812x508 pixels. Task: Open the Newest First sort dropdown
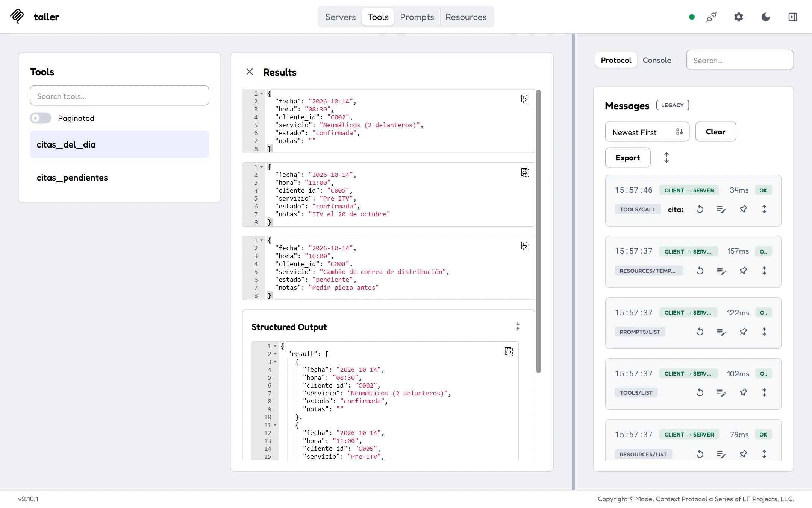click(647, 132)
